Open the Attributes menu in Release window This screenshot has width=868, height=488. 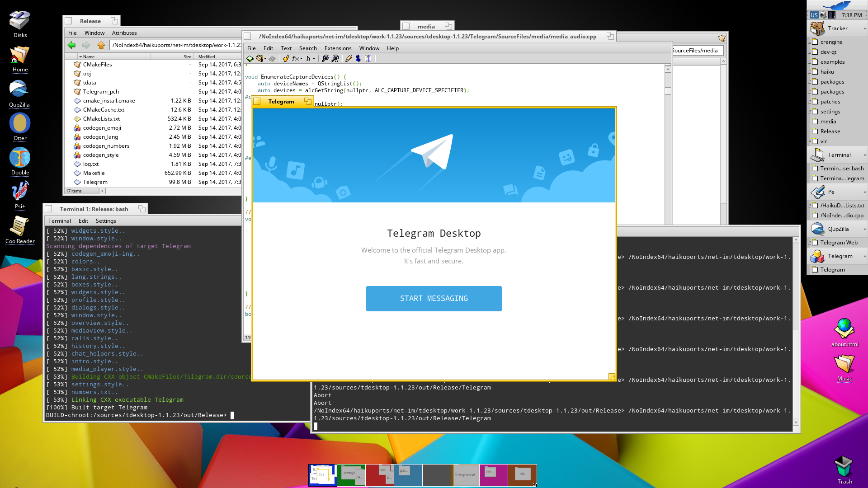124,33
